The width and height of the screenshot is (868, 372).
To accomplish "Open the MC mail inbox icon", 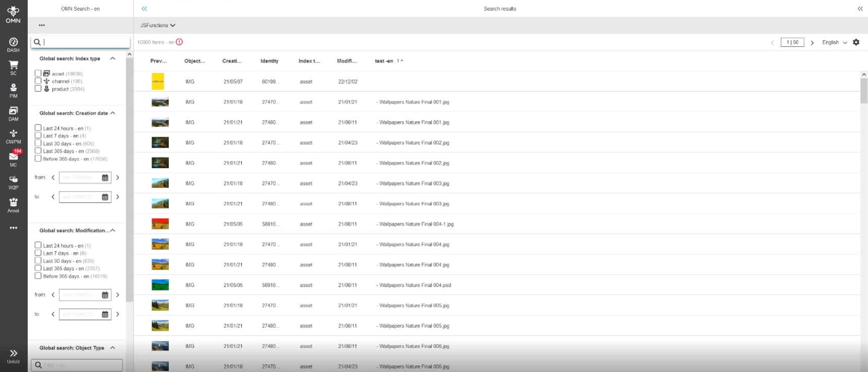I will click(x=13, y=159).
